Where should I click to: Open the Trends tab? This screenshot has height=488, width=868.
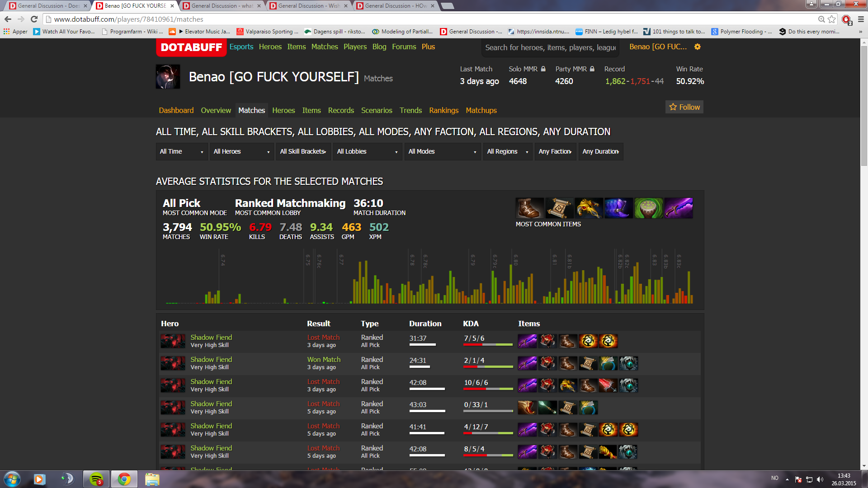[410, 110]
